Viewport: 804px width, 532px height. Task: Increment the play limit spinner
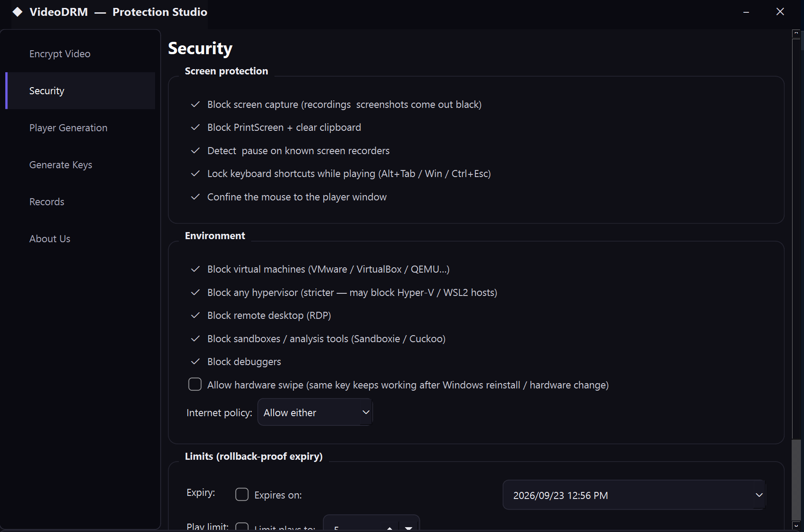pos(389,528)
